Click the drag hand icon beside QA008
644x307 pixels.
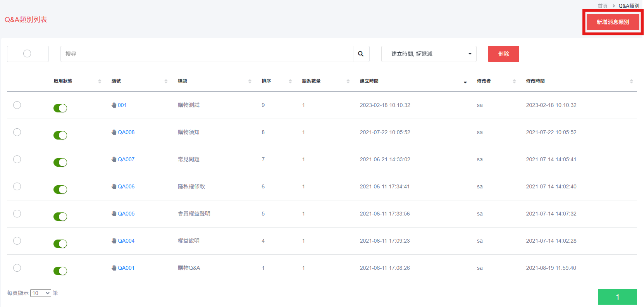(x=114, y=132)
